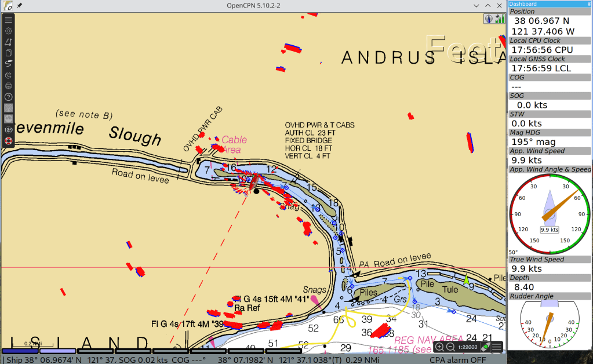Open the Help question mark icon

point(8,97)
